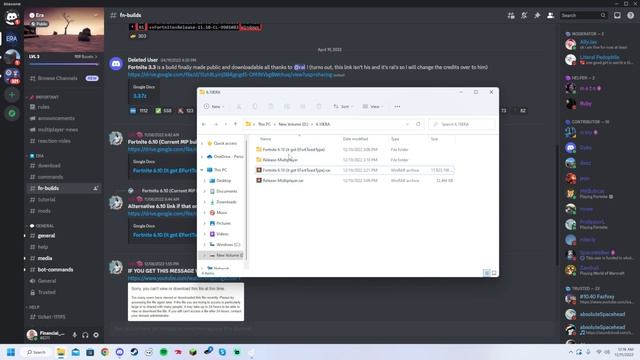
Task: Expand Windows (C:) in navigation pane
Action: point(205,244)
